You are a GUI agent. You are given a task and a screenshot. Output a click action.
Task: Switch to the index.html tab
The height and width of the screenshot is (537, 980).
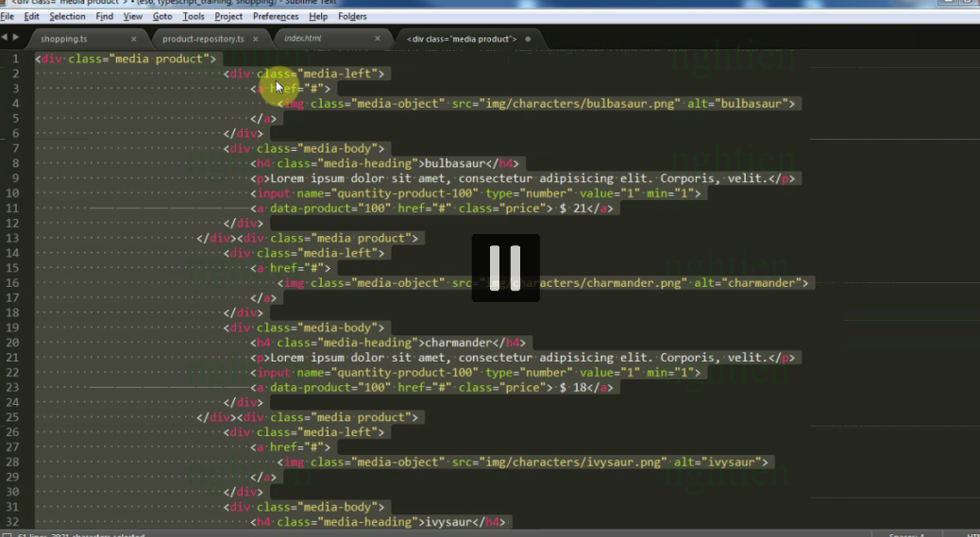303,39
